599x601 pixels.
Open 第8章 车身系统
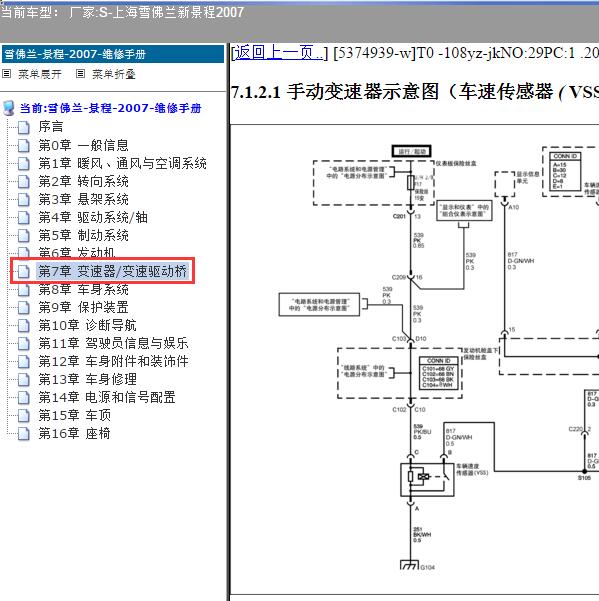[x=83, y=289]
